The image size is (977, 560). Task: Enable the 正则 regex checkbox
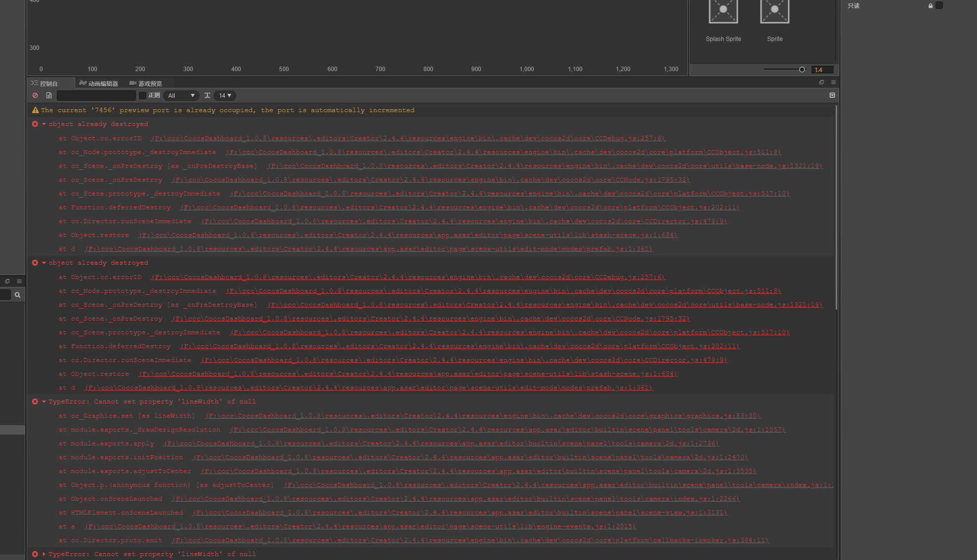point(142,95)
